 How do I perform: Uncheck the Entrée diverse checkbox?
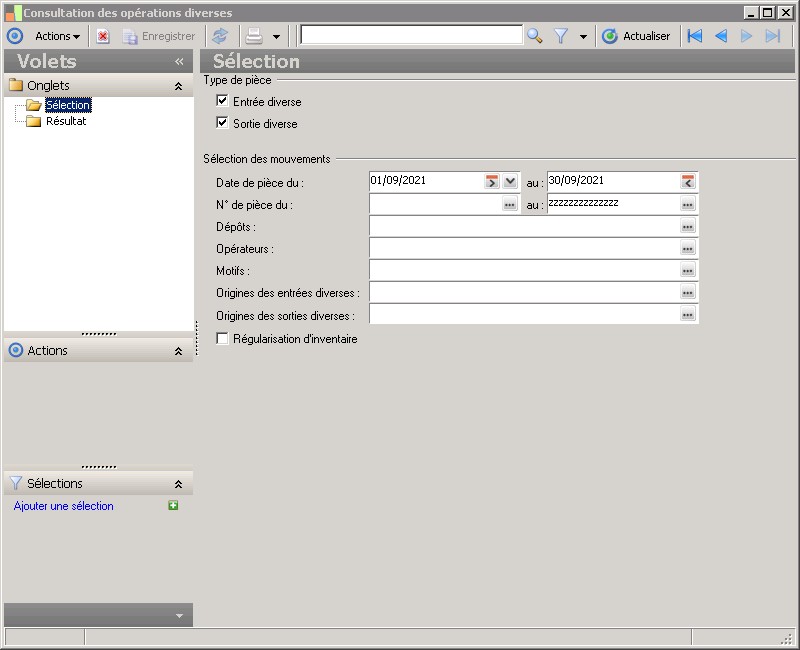[222, 101]
